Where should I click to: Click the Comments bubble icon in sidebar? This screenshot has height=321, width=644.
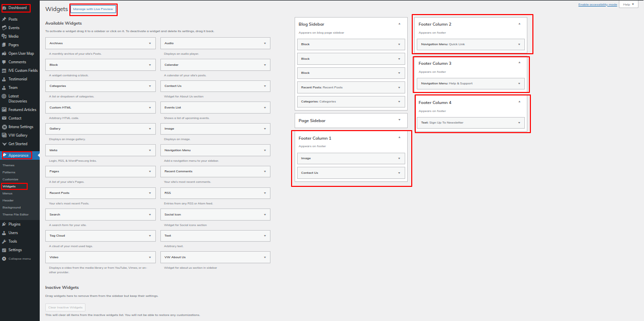pos(5,62)
